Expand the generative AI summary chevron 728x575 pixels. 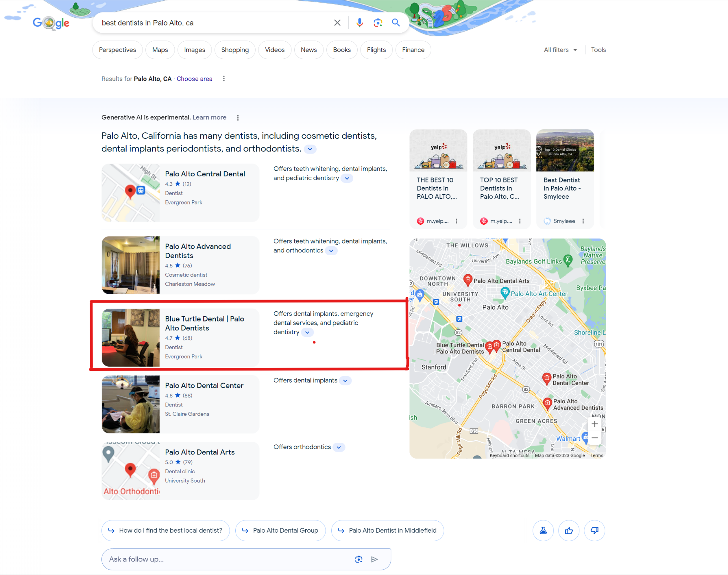click(310, 149)
